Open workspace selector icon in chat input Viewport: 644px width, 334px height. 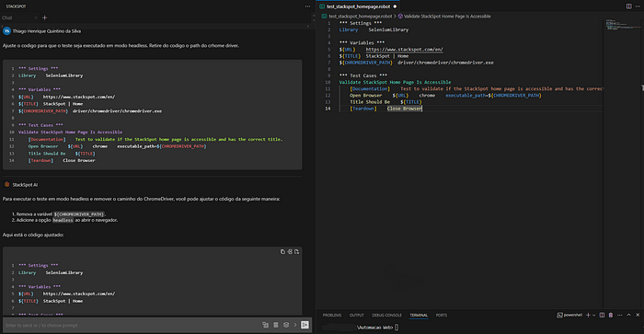click(x=265, y=325)
